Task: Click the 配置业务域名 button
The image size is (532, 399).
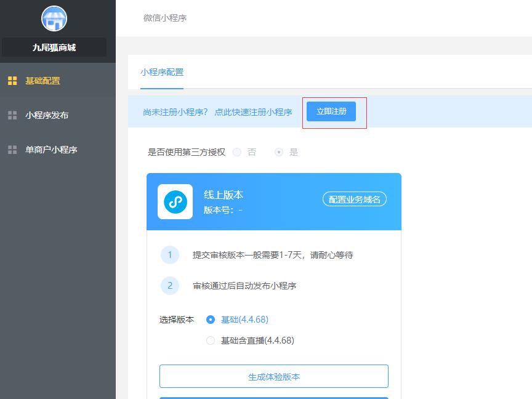Action: tap(355, 199)
